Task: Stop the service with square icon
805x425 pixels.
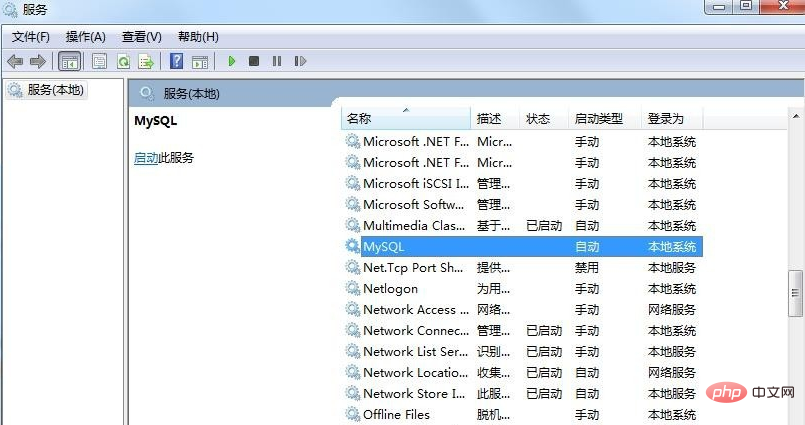Action: click(254, 61)
